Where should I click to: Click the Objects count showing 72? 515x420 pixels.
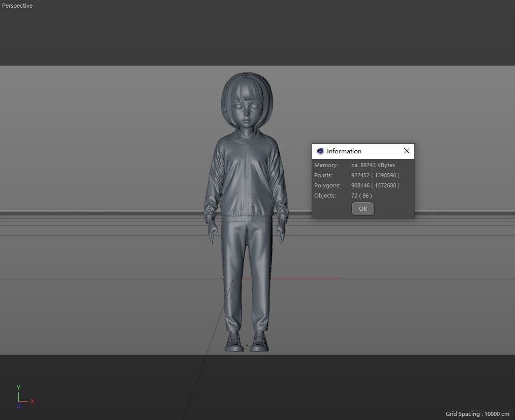pyautogui.click(x=354, y=195)
